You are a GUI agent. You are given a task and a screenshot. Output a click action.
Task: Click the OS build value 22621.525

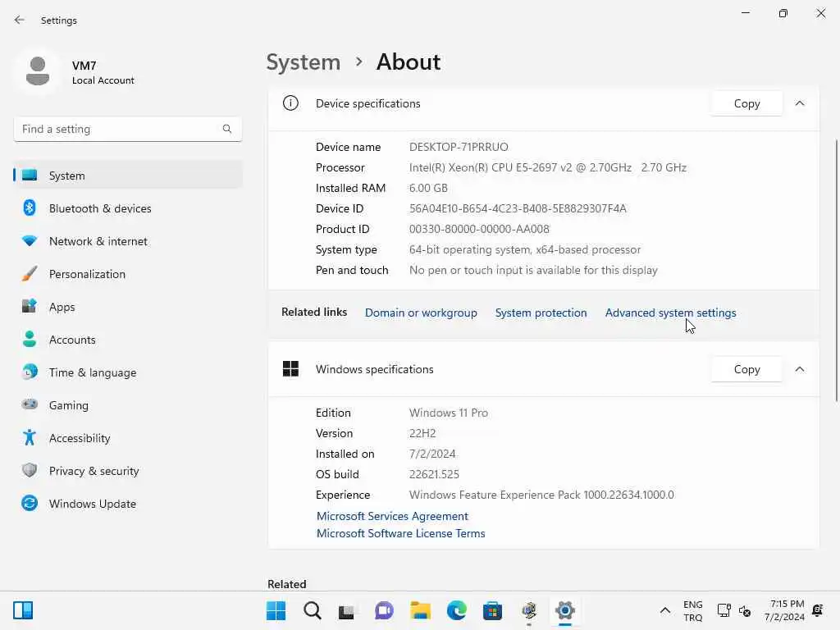pos(434,474)
